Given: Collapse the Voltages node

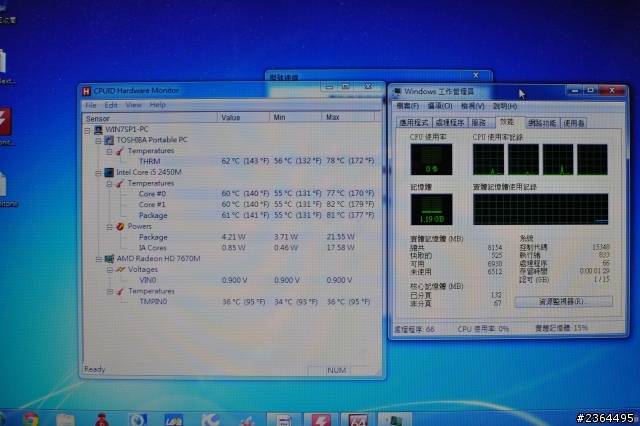Looking at the screenshot, I should pos(110,270).
